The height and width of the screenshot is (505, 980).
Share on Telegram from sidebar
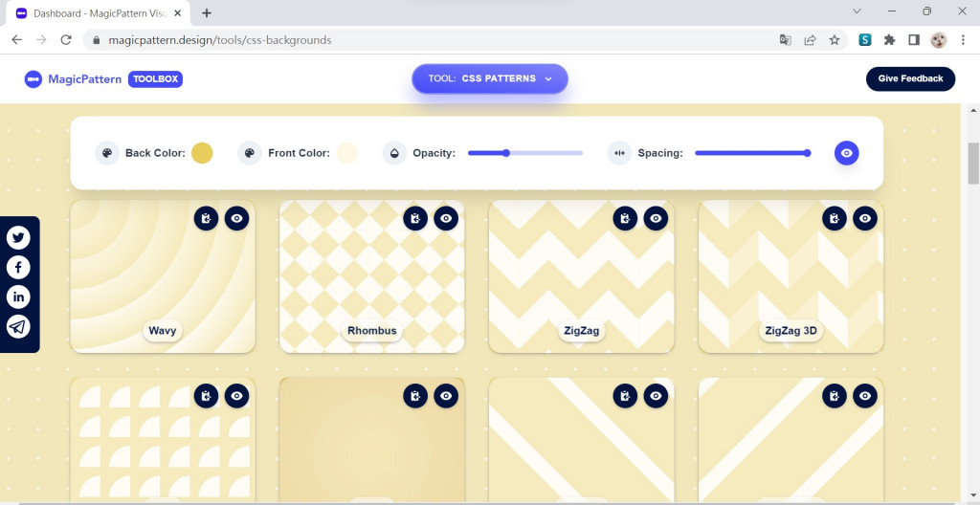point(19,327)
